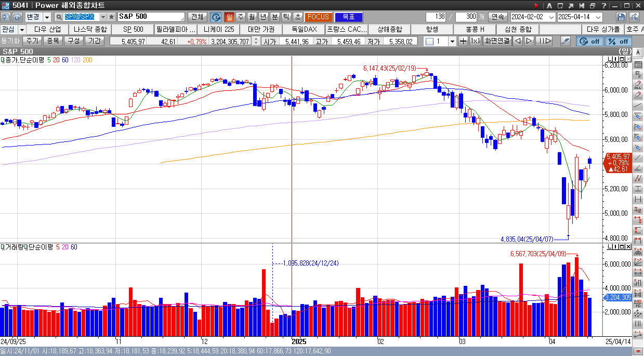This screenshot has width=644, height=356.
Task: Click the 전체 button
Action: (x=198, y=17)
